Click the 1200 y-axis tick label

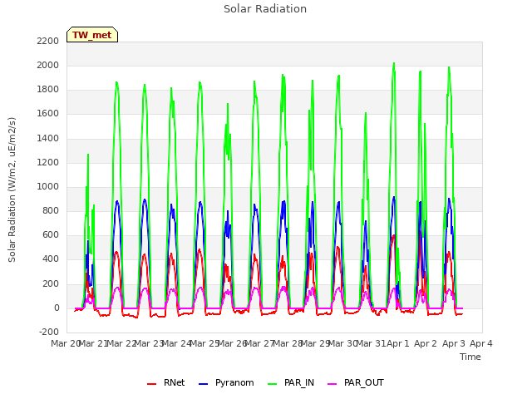pyautogui.click(x=48, y=163)
